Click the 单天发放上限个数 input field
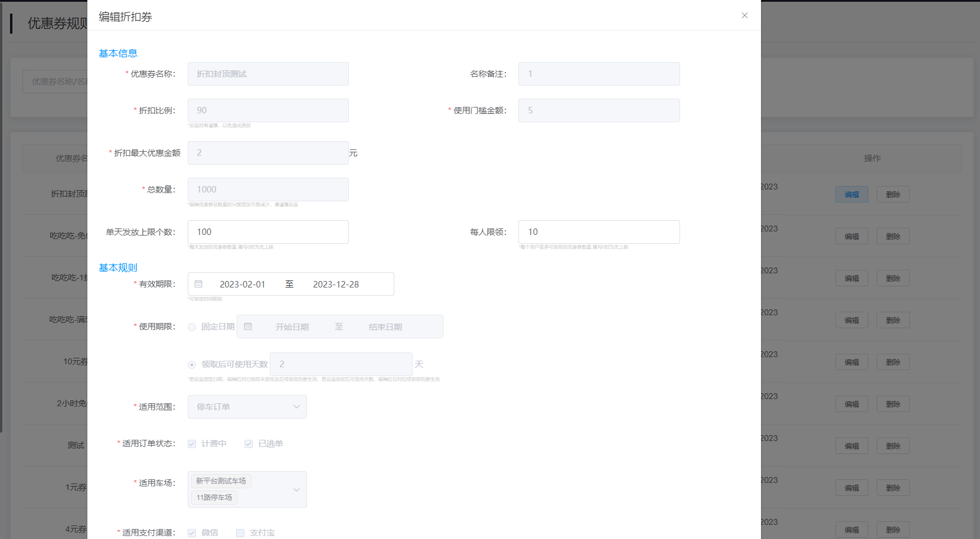The width and height of the screenshot is (980, 539). click(268, 232)
